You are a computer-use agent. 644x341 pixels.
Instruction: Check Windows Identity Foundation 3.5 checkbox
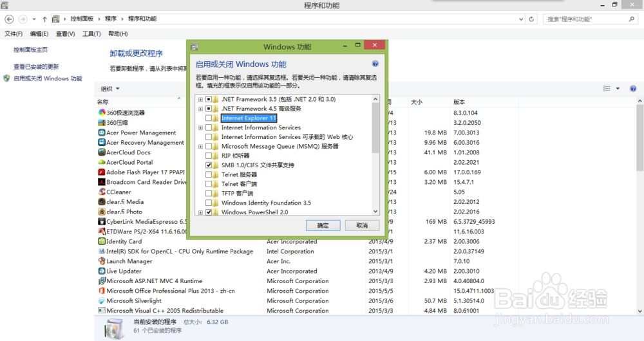209,203
